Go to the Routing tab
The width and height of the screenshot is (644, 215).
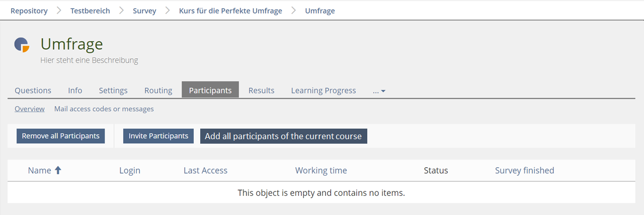[158, 90]
